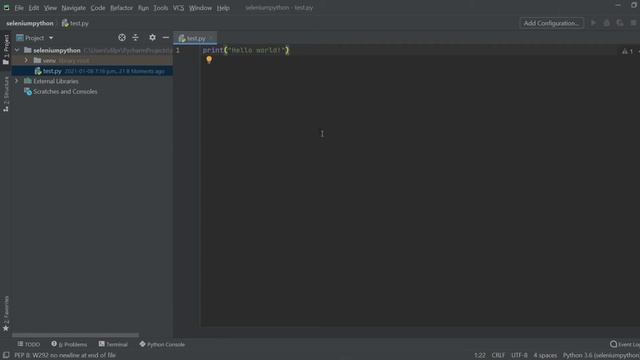Screen dimensions: 640x360
Task: Click Run with Coverage icon in toolbar
Action: point(620,23)
